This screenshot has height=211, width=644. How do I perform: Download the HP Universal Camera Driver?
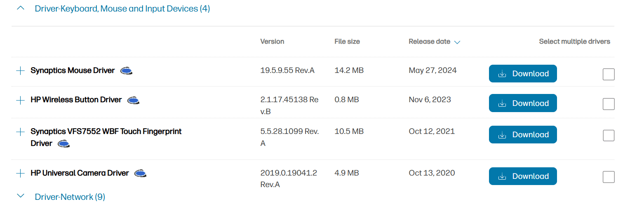click(523, 176)
